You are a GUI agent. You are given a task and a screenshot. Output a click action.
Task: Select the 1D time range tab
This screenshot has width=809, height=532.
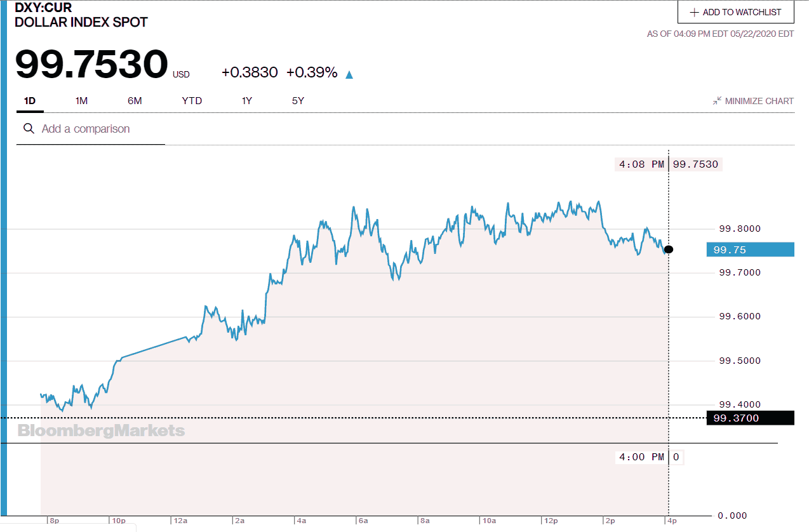tap(30, 101)
